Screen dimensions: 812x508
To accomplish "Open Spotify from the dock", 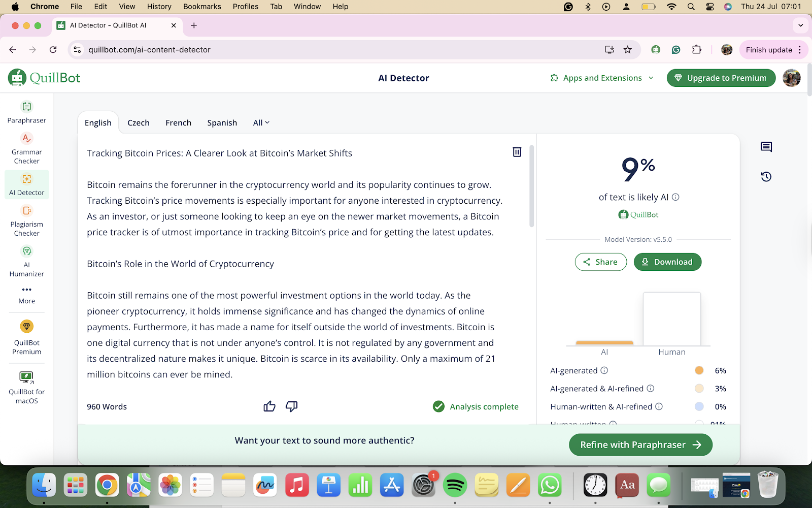I will coord(455,486).
